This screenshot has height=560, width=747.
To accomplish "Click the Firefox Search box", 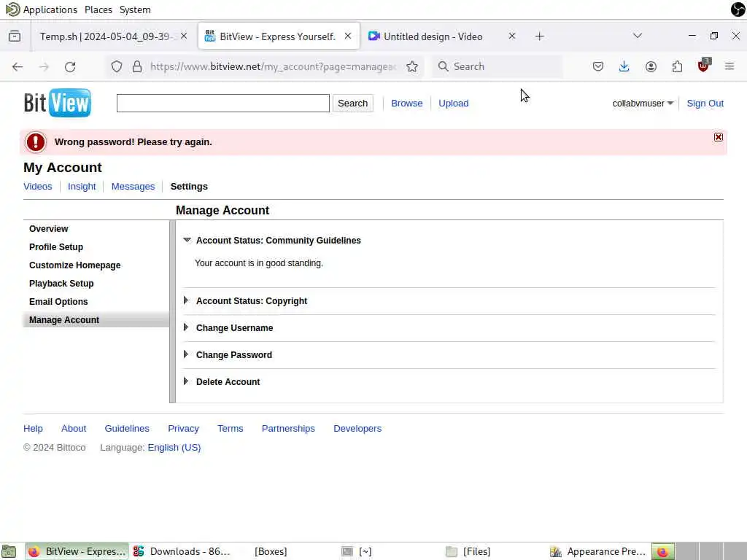I will [x=497, y=66].
